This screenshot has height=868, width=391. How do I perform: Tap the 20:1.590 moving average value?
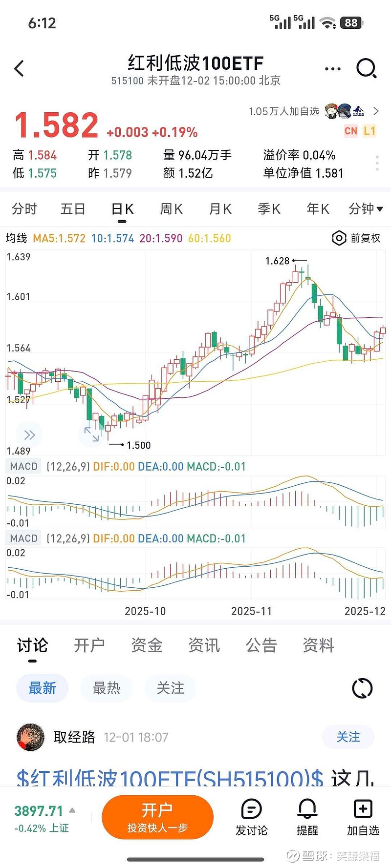tap(161, 238)
